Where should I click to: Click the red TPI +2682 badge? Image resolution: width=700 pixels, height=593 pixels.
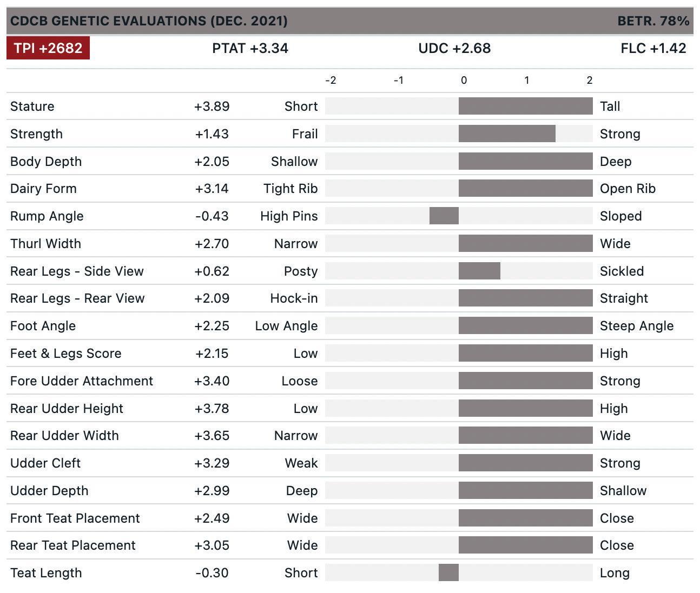48,48
